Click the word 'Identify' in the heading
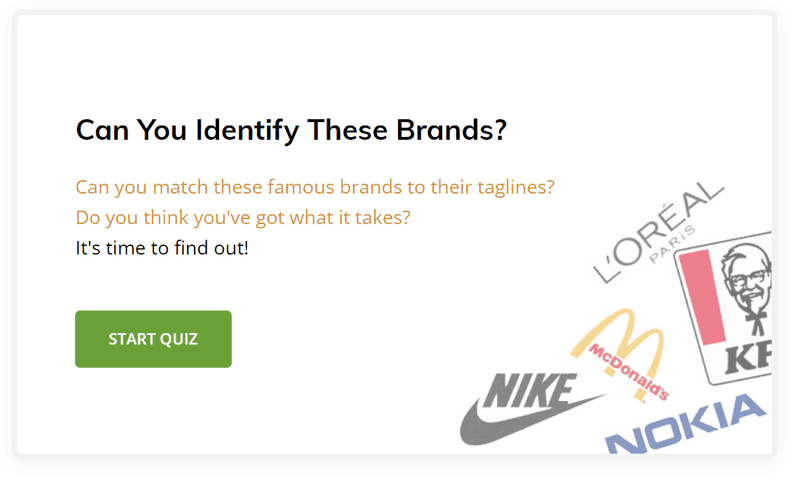The image size is (800, 485). tap(247, 131)
